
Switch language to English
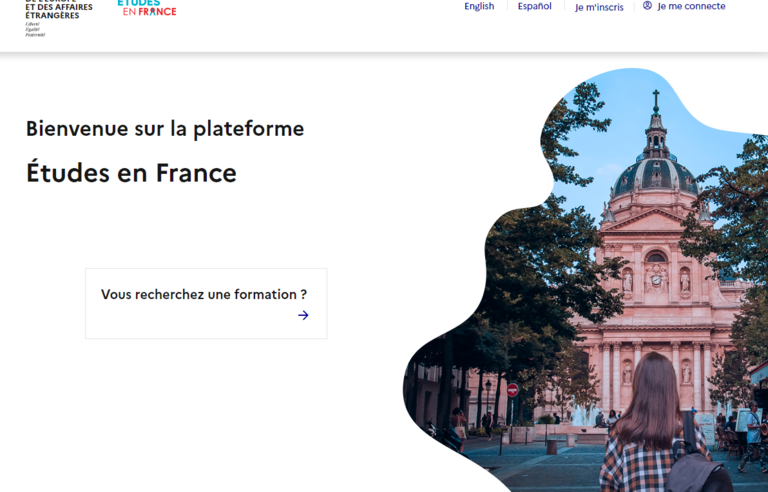pos(479,6)
